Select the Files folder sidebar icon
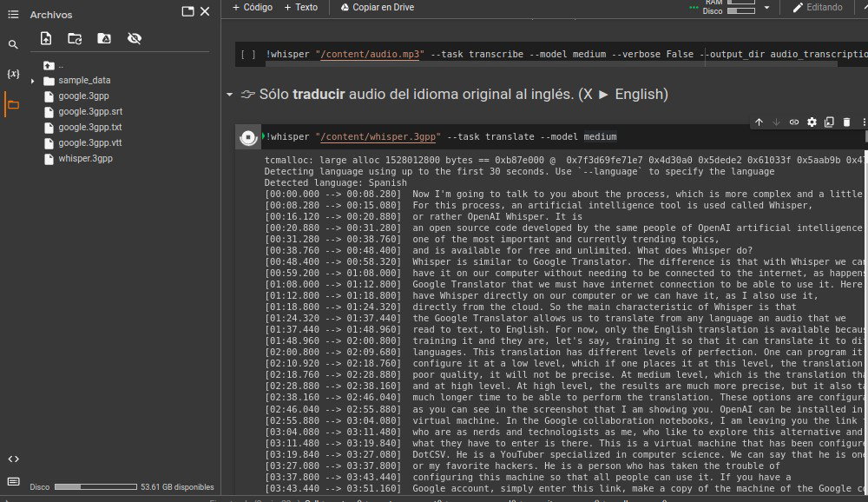This screenshot has height=502, width=868. coord(13,105)
